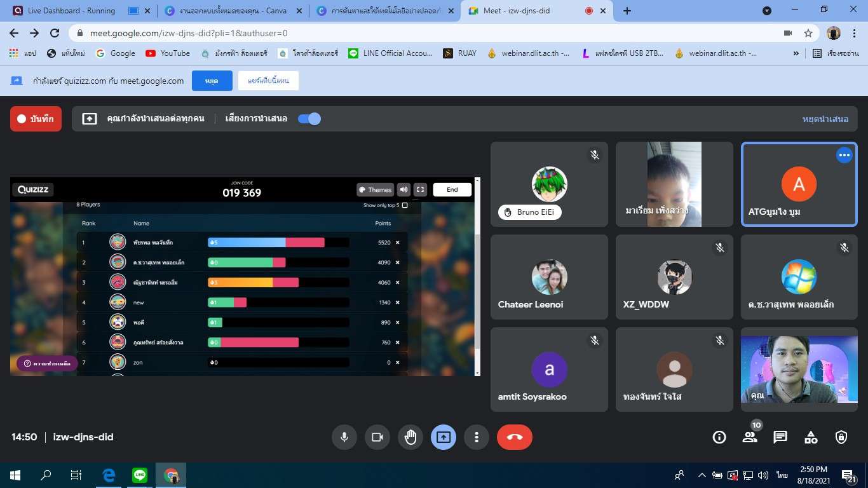
Task: Open the chat panel icon
Action: [x=780, y=437]
